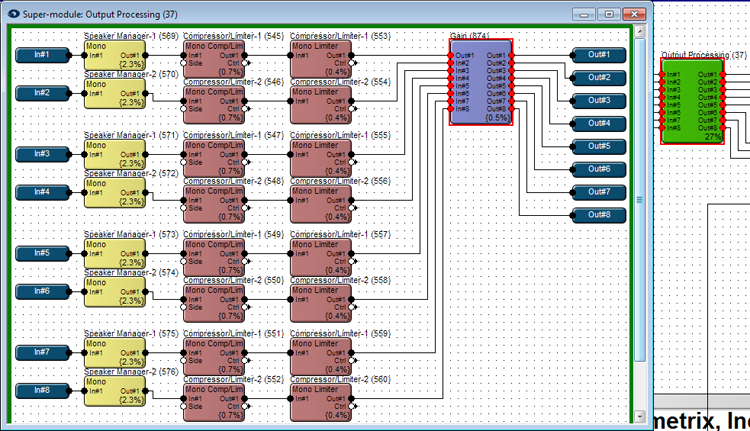Select Compressor/Limiter-2 (556) Mono Limiter module

pyautogui.click(x=321, y=204)
